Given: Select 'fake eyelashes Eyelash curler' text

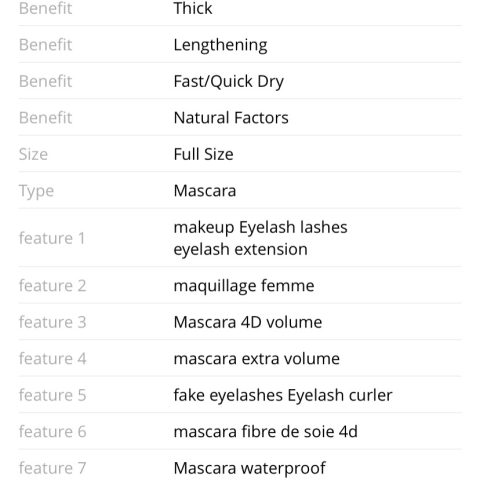Looking at the screenshot, I should coord(283,396).
